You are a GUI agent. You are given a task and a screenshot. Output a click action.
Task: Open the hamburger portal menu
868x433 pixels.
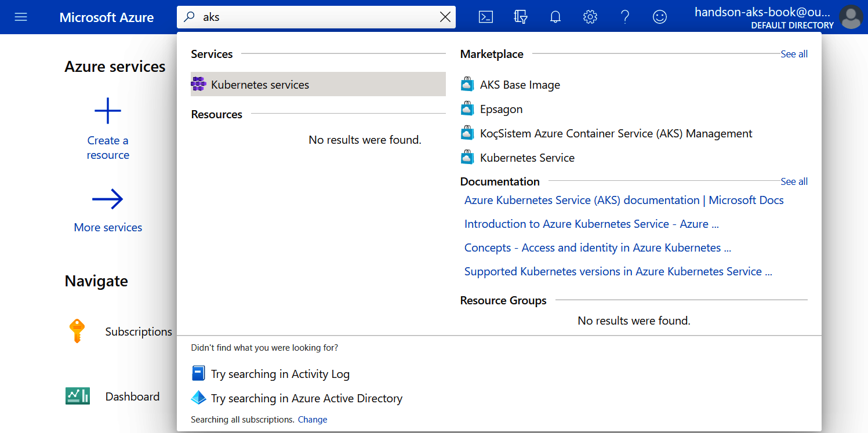pyautogui.click(x=21, y=17)
